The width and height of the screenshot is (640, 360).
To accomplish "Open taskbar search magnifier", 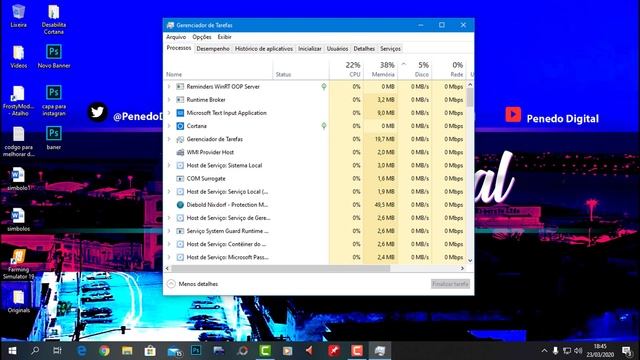I will [35, 351].
